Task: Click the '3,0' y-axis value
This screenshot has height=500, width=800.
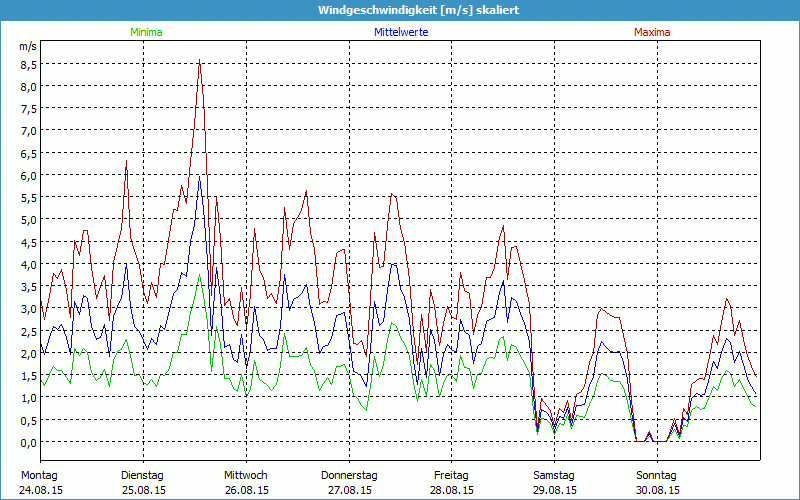Action: (x=29, y=309)
